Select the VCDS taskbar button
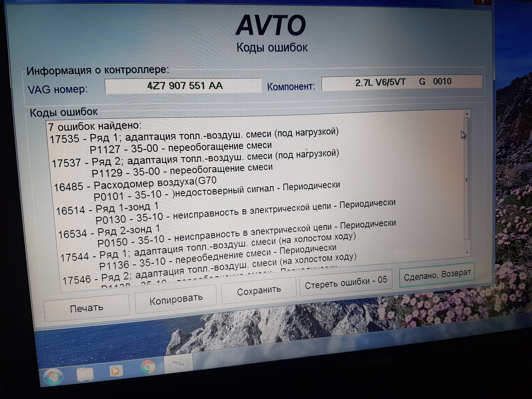The image size is (532, 399). 178,364
